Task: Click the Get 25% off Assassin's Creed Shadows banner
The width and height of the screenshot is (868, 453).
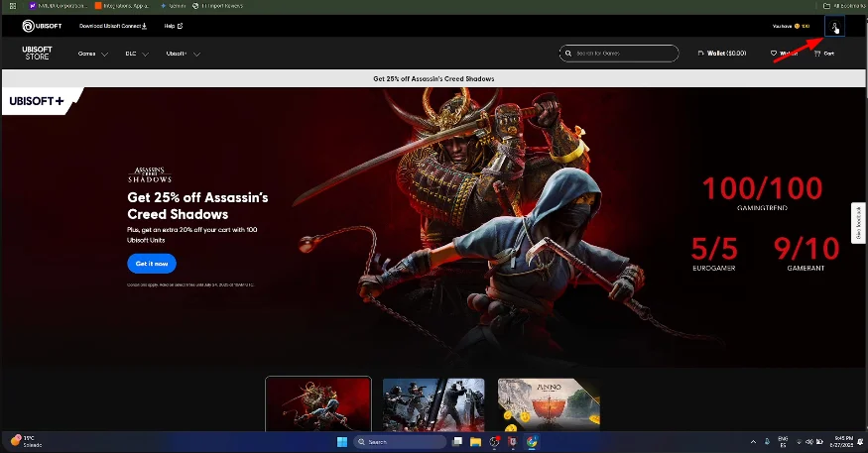Action: 434,78
